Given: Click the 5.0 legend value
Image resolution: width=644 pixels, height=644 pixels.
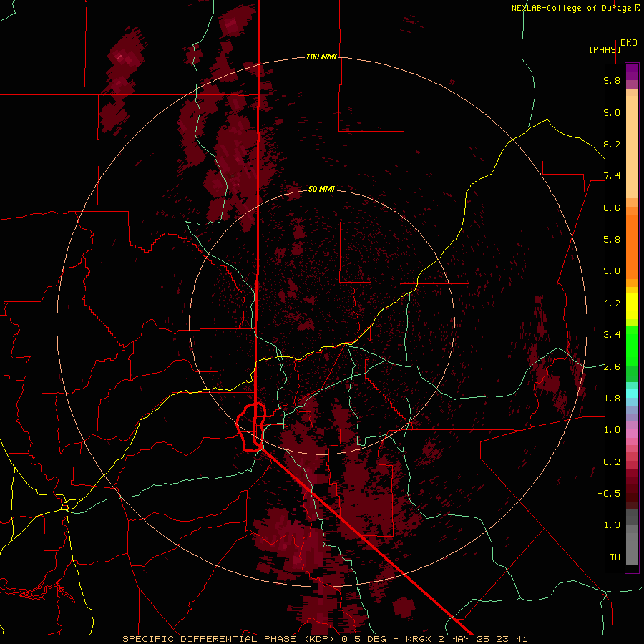Looking at the screenshot, I should [x=612, y=271].
